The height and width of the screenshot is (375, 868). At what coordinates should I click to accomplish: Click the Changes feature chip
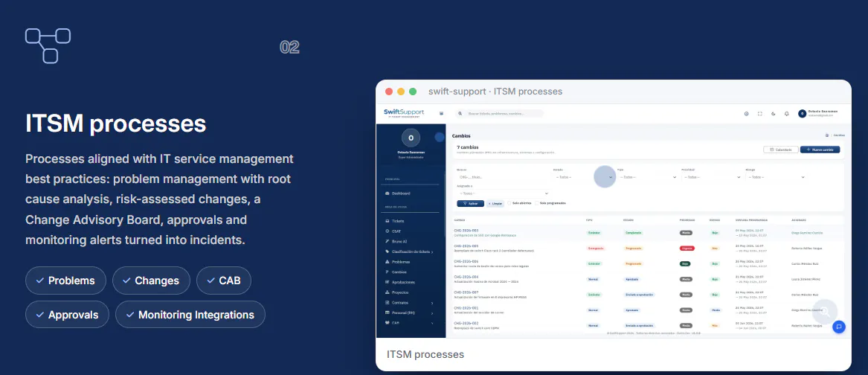coord(151,281)
